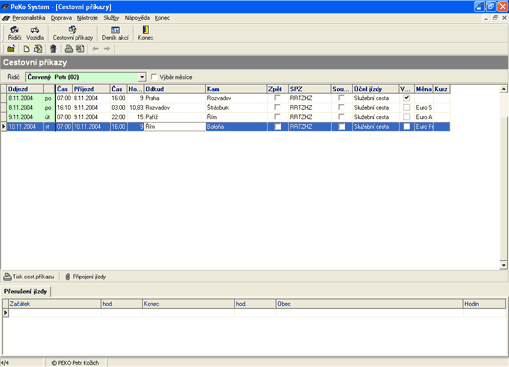509x367 pixels.
Task: Click the Hodin column header
Action: 484,304
